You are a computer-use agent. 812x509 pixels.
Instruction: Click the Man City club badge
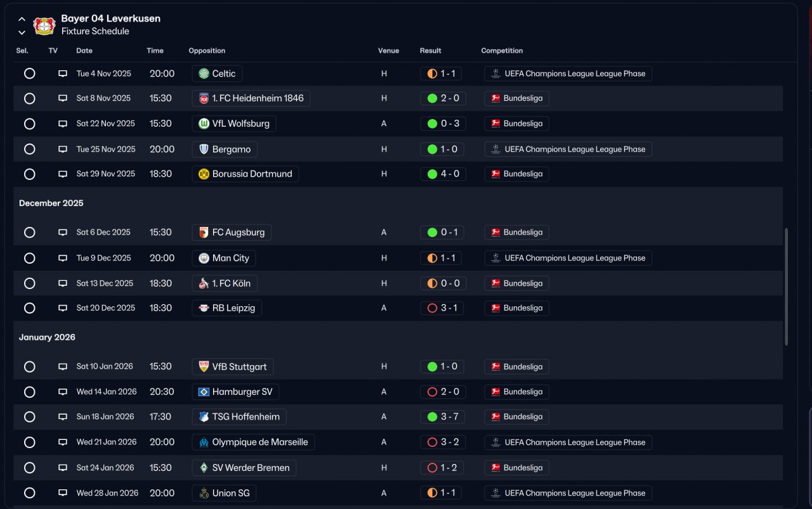tap(204, 258)
